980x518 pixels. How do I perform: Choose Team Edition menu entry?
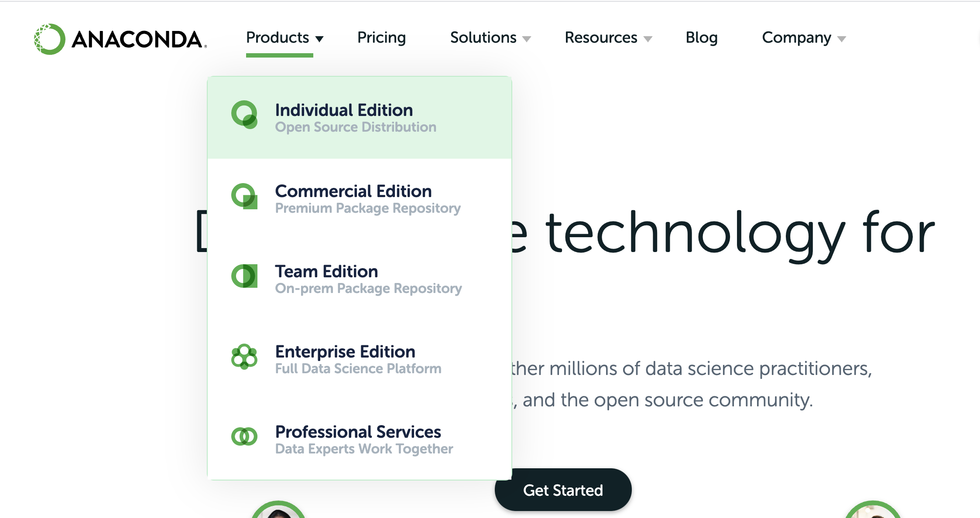tap(360, 279)
